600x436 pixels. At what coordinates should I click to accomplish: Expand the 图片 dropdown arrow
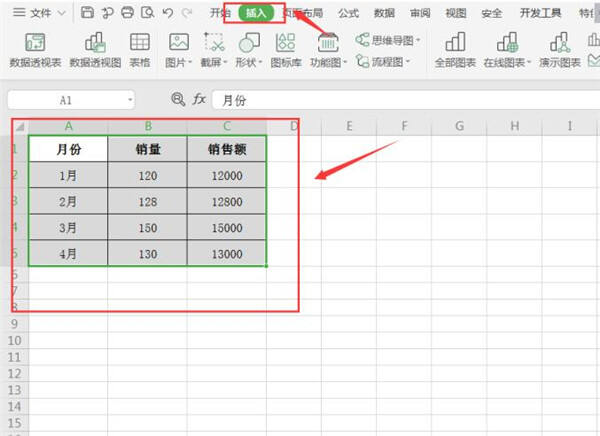[190, 62]
